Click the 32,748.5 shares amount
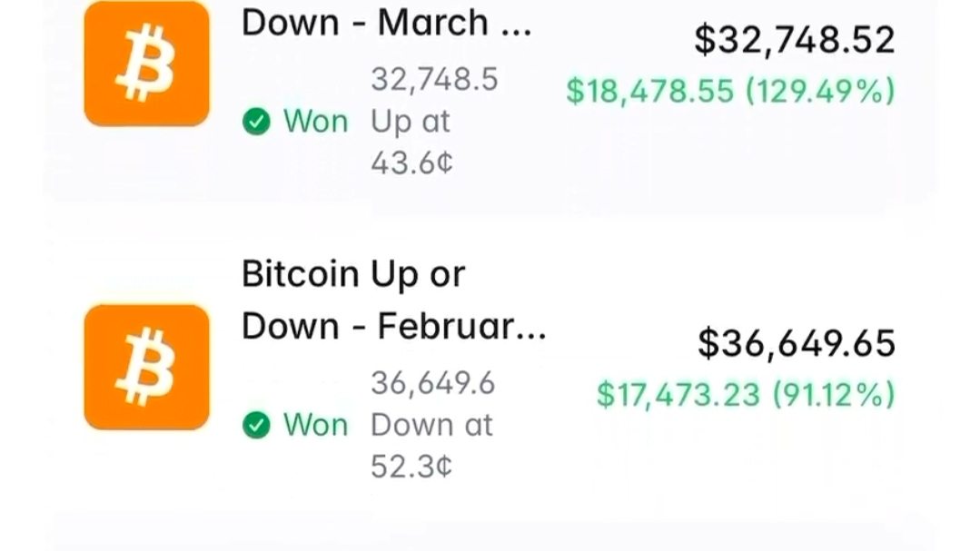 (x=434, y=80)
